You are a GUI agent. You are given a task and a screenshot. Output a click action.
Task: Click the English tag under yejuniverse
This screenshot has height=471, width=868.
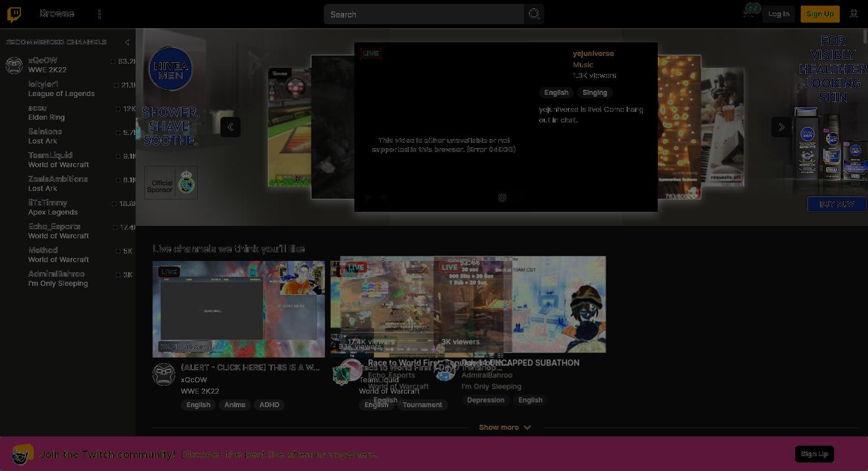[x=556, y=93]
